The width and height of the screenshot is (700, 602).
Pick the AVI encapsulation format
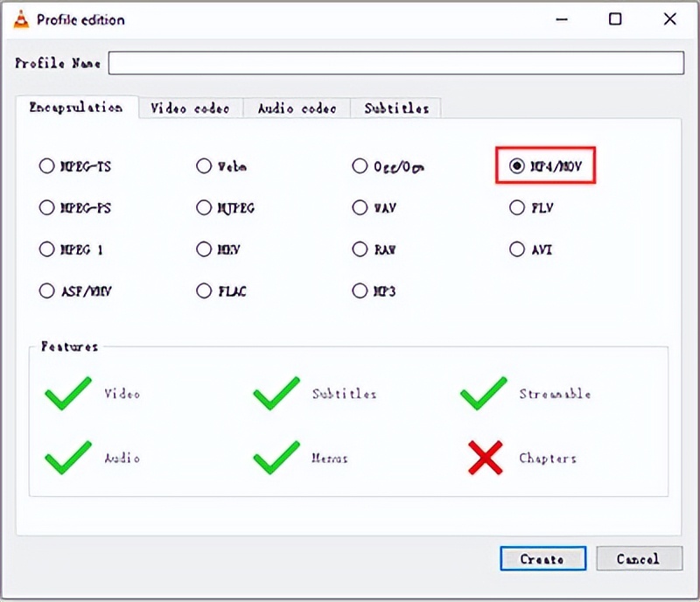(517, 249)
